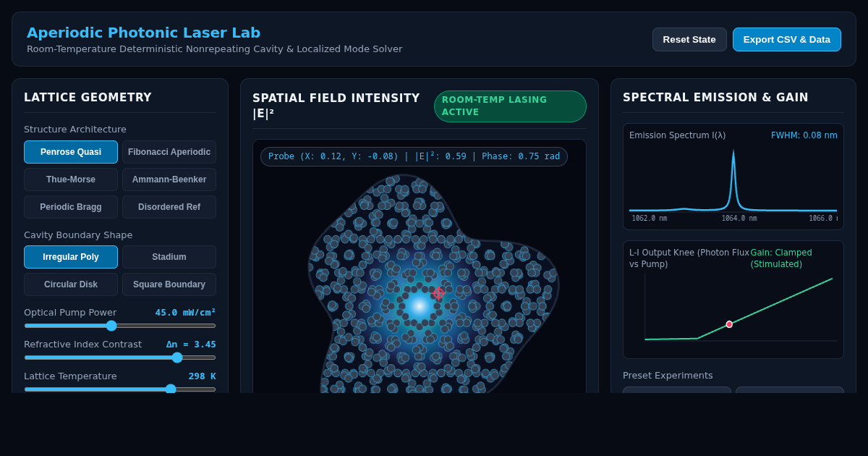Adjust the Lattice Temperature slider
868x456 pixels.
pyautogui.click(x=120, y=389)
